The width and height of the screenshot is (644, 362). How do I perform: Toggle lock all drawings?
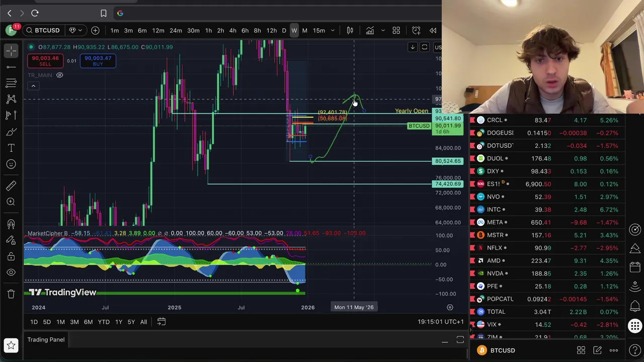pyautogui.click(x=11, y=256)
